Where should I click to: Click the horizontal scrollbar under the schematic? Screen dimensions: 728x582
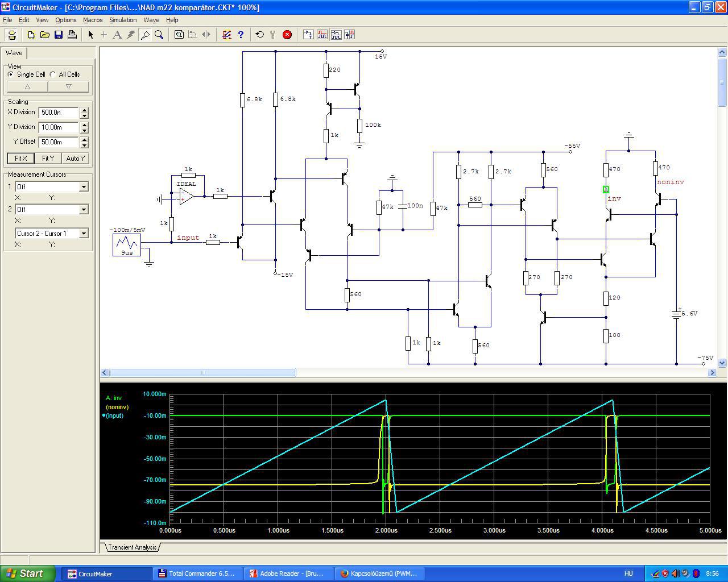(202, 373)
